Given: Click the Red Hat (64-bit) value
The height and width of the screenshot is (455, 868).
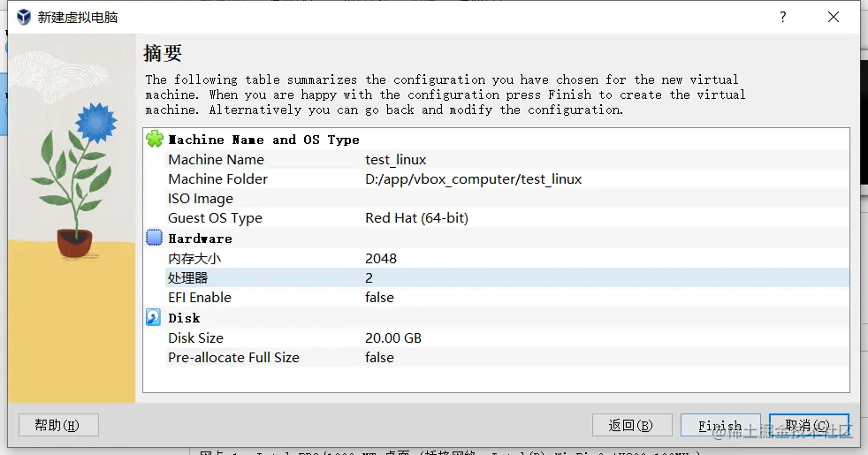Looking at the screenshot, I should (416, 218).
